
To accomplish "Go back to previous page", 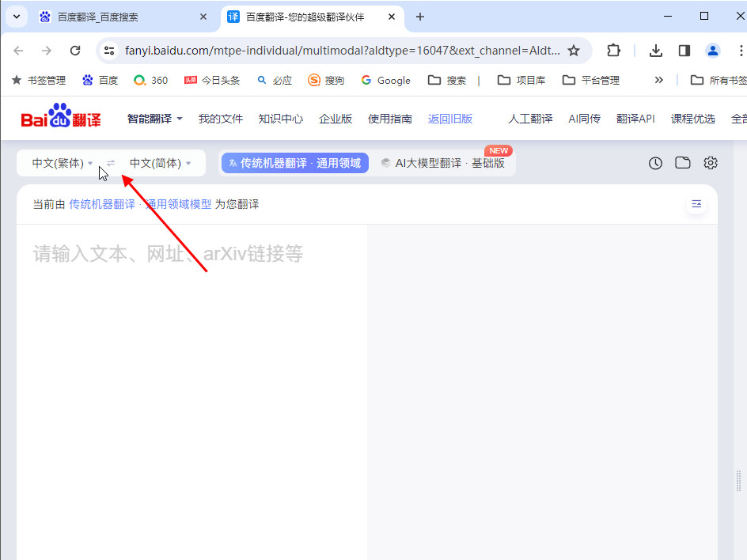I will point(18,51).
